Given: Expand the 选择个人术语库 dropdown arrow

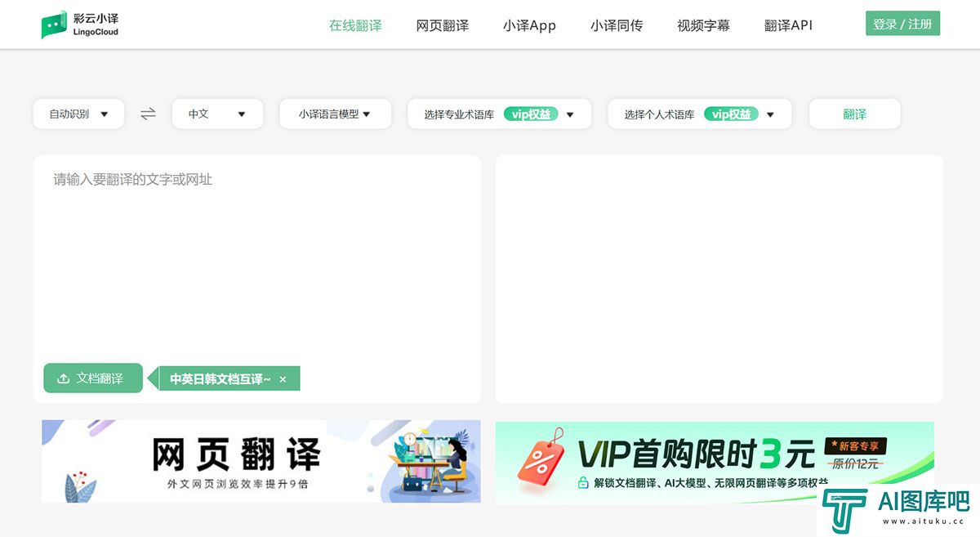Looking at the screenshot, I should [x=770, y=115].
